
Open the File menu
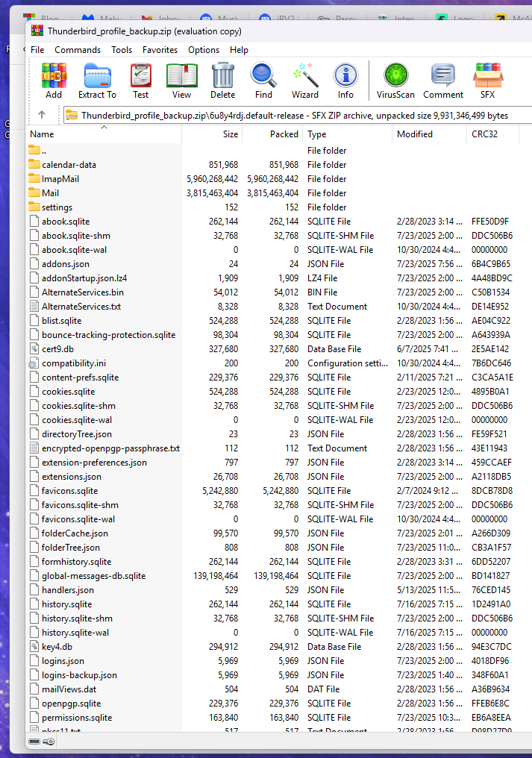(x=37, y=50)
